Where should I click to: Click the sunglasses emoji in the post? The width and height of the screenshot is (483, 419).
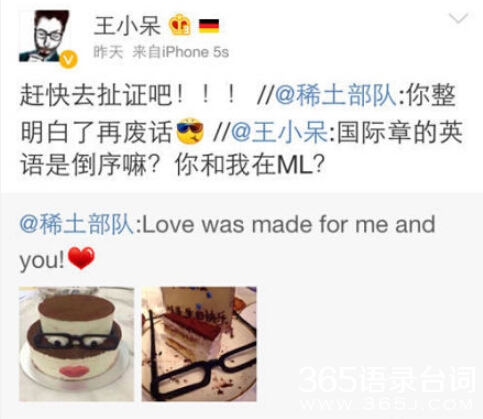190,131
